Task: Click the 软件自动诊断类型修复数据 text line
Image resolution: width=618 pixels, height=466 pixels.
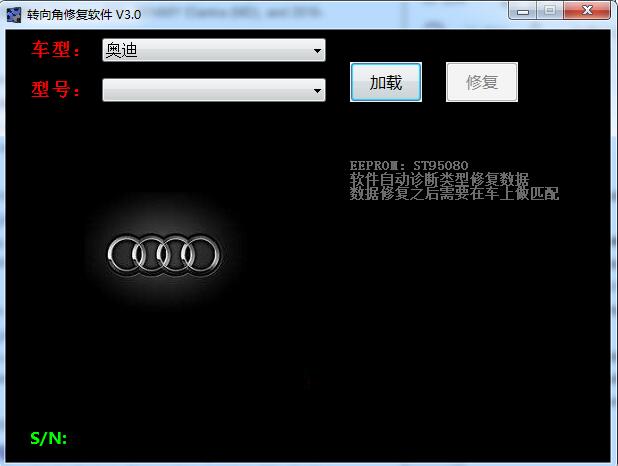Action: [x=439, y=179]
